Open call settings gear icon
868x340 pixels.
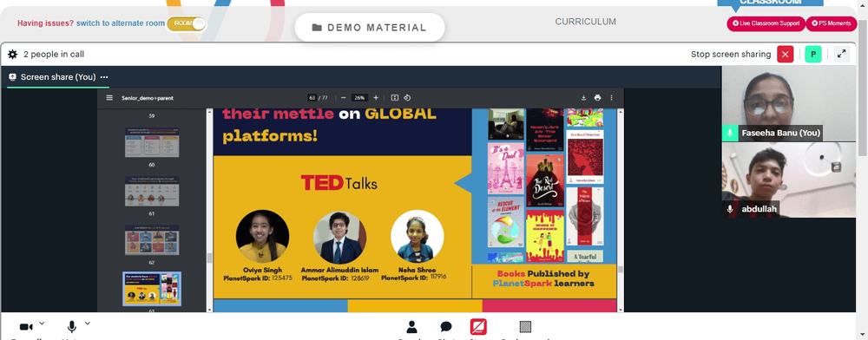coord(13,54)
